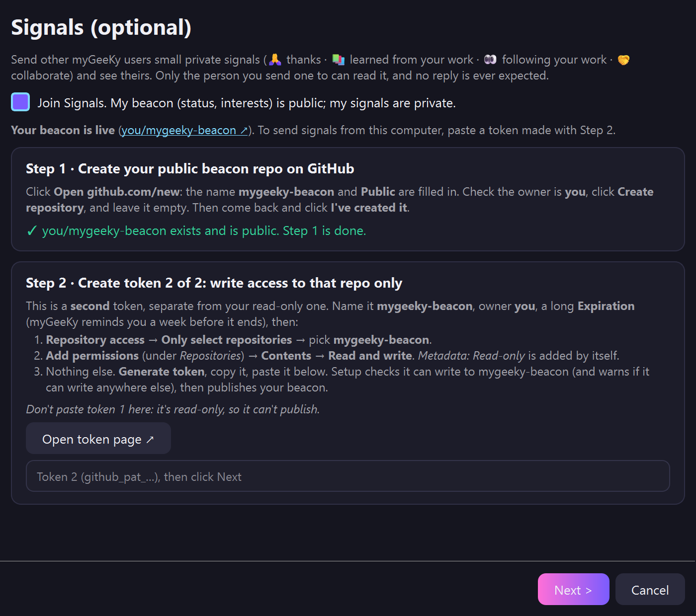Screen dimensions: 696x616
Task: Click the 'Repository access' instruction line
Action: [239, 340]
